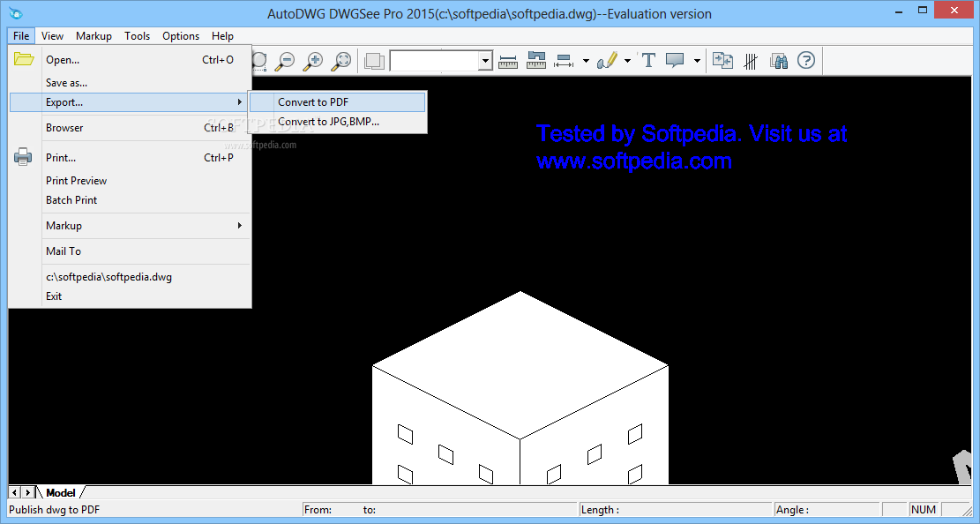Choose Print... from File menu
The width and height of the screenshot is (980, 524).
tap(130, 158)
